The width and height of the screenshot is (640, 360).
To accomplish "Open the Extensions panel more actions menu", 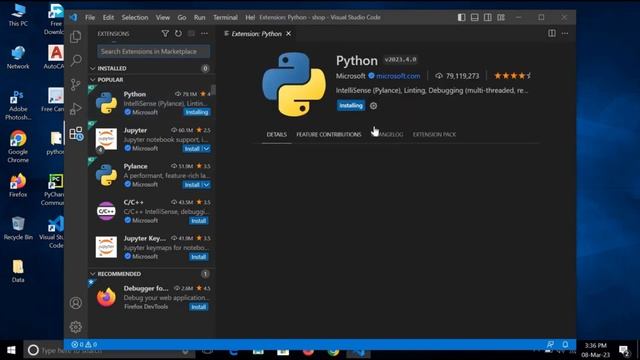I will 204,33.
